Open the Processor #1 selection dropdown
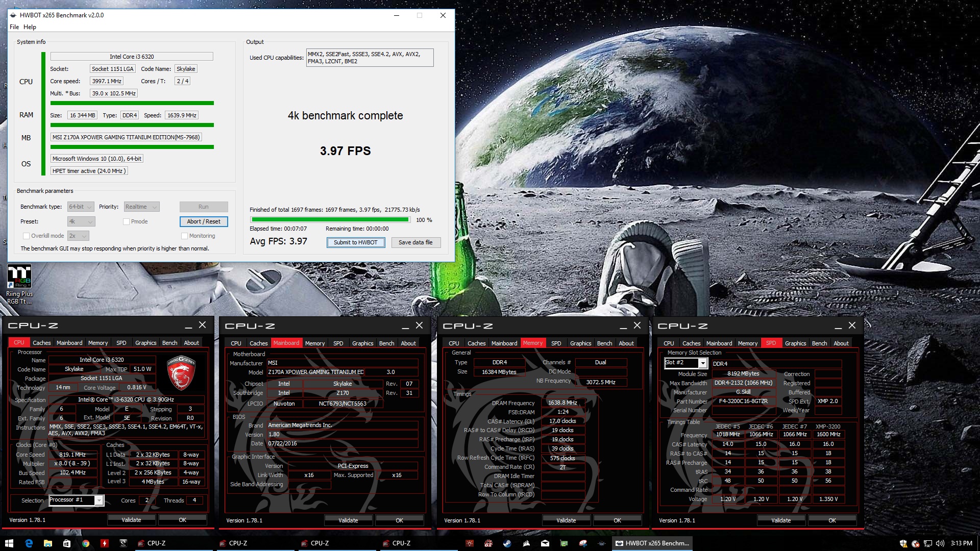980x551 pixels. point(99,500)
